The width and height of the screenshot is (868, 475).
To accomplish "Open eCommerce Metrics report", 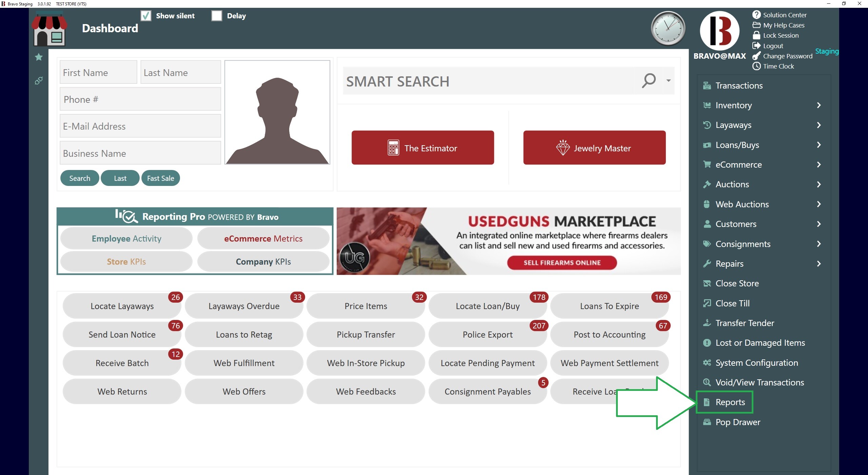I will tap(263, 239).
